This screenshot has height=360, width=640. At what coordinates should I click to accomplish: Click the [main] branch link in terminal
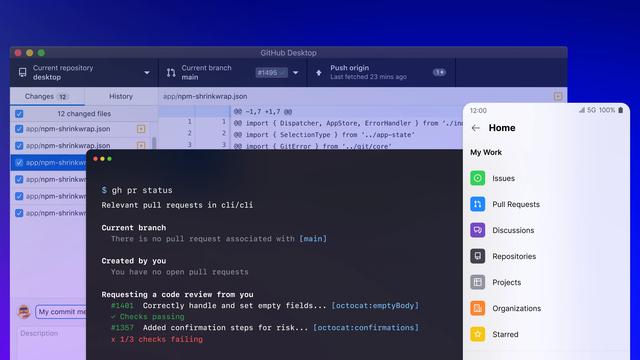(313, 239)
